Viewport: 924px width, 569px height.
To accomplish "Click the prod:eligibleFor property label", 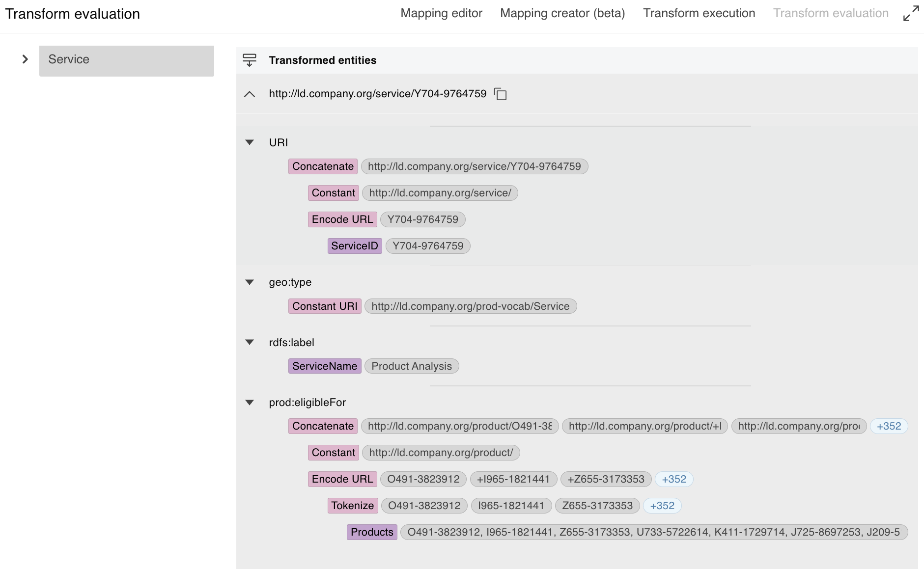I will pyautogui.click(x=308, y=403).
